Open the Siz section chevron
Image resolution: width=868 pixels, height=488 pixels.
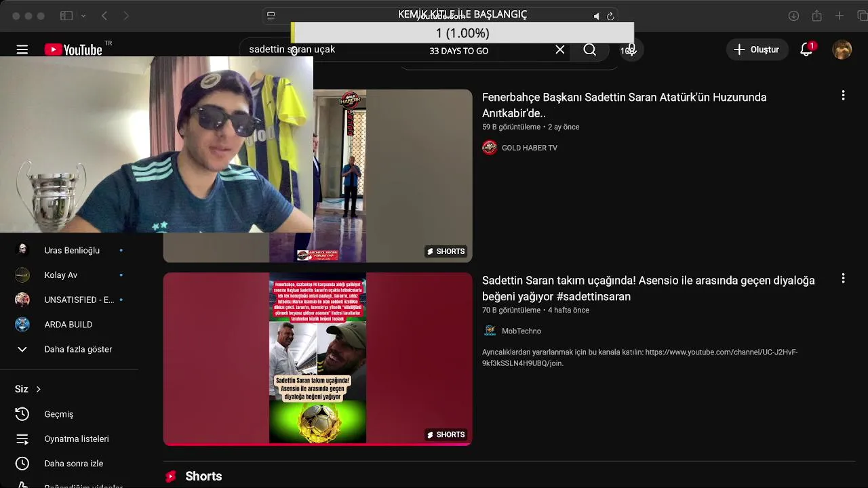[39, 389]
